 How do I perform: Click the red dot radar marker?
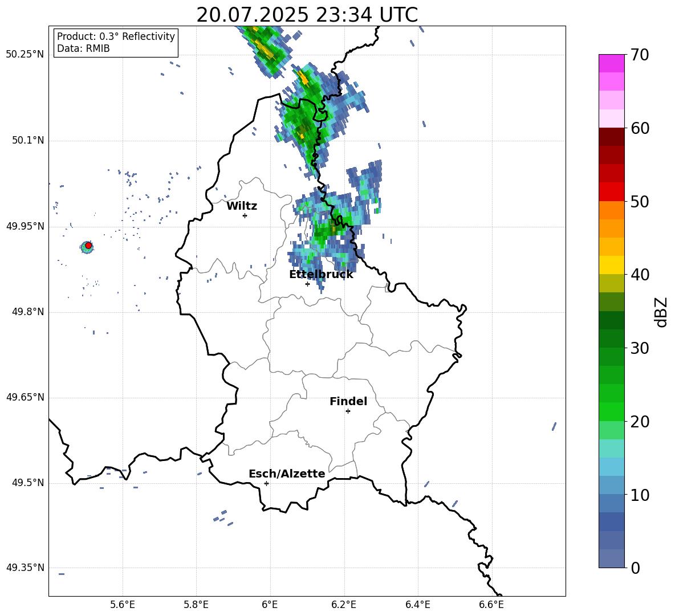tap(88, 246)
